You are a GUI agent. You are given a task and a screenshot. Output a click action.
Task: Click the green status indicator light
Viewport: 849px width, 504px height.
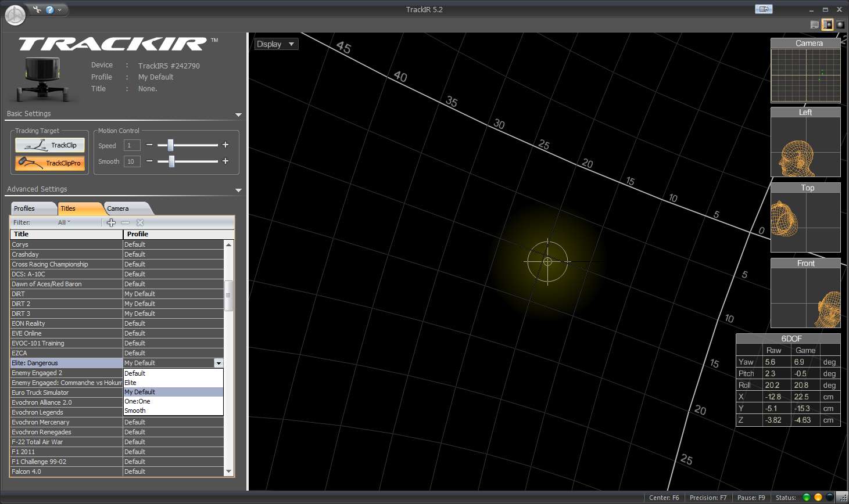(806, 498)
